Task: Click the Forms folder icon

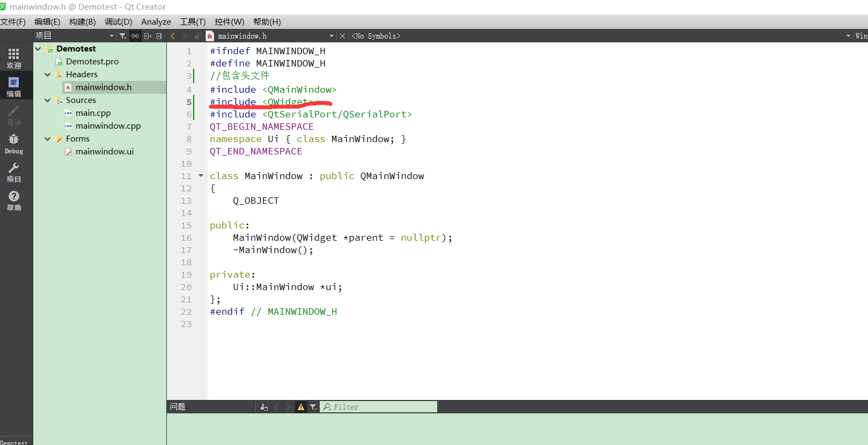Action: click(x=59, y=139)
